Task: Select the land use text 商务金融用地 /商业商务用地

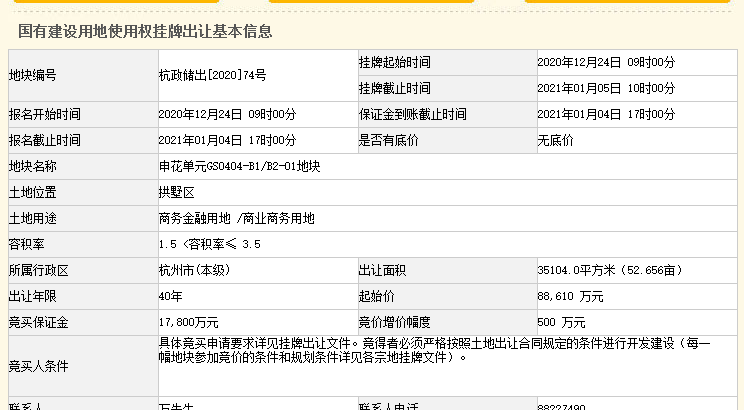Action: coord(236,218)
